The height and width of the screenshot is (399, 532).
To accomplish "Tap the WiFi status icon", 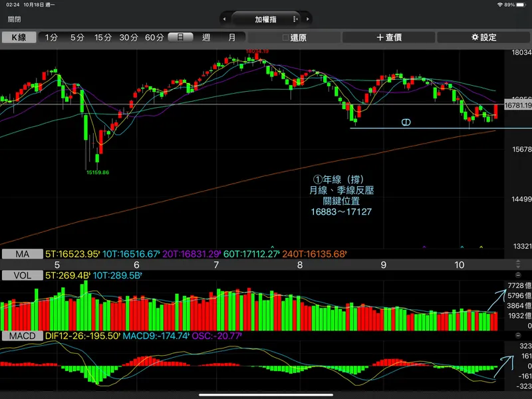I will tap(500, 5).
